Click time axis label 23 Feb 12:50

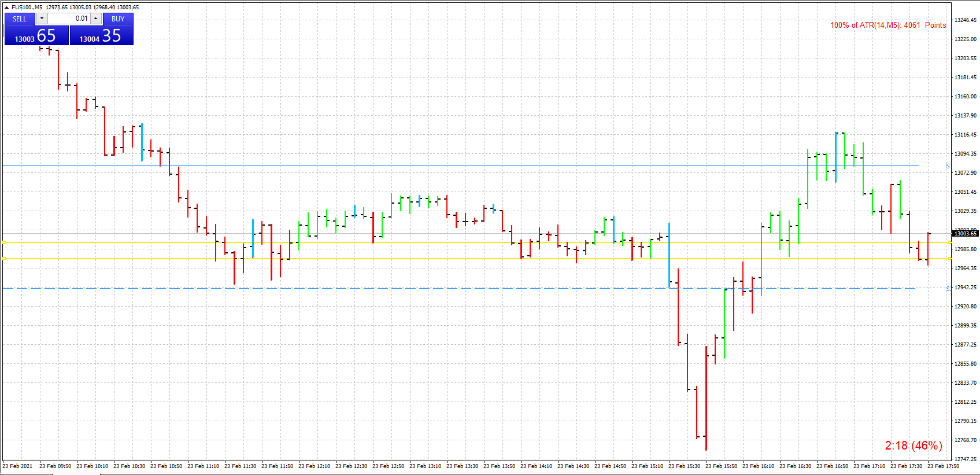(x=388, y=466)
